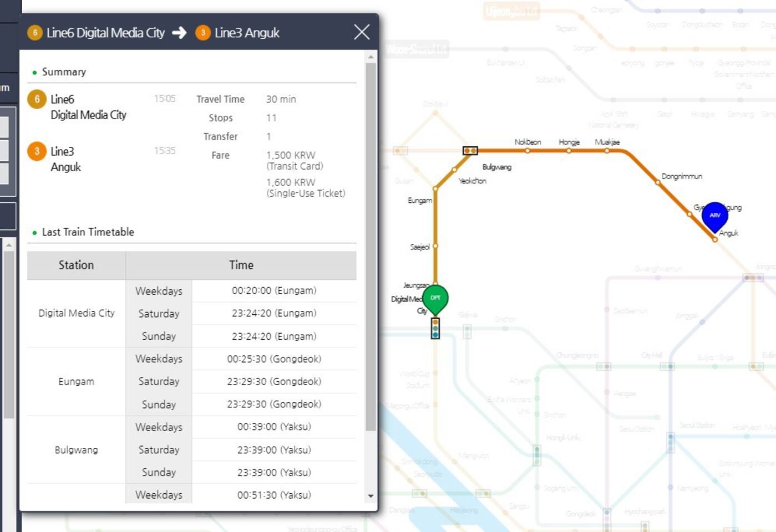Click the Bulgwang station label on map
Screen dimensions: 776x532
496,167
